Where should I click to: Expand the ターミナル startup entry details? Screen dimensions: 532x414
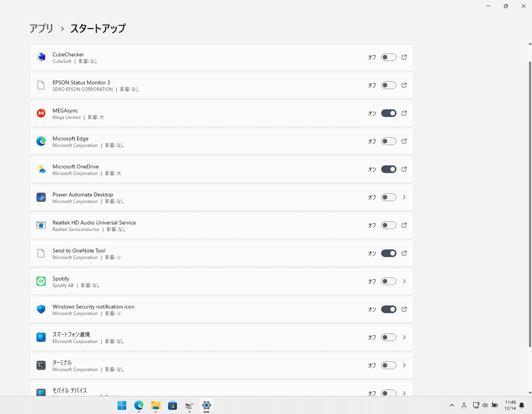(404, 365)
